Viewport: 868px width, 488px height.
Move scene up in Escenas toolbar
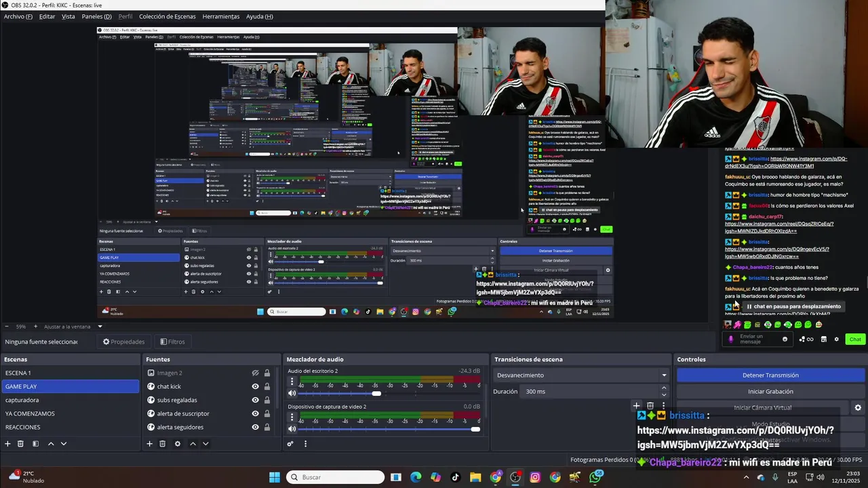point(51,444)
